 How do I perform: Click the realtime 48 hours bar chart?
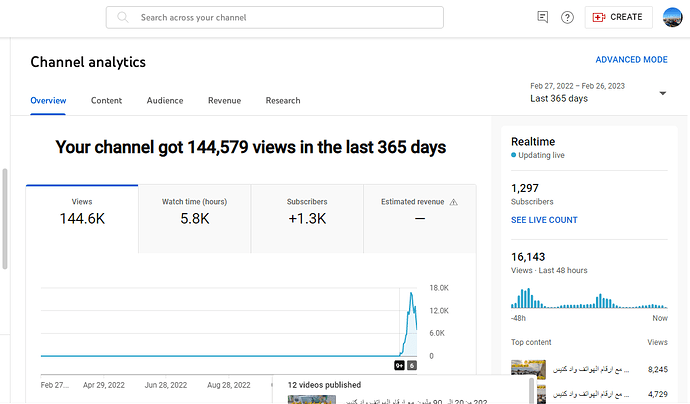pos(589,298)
